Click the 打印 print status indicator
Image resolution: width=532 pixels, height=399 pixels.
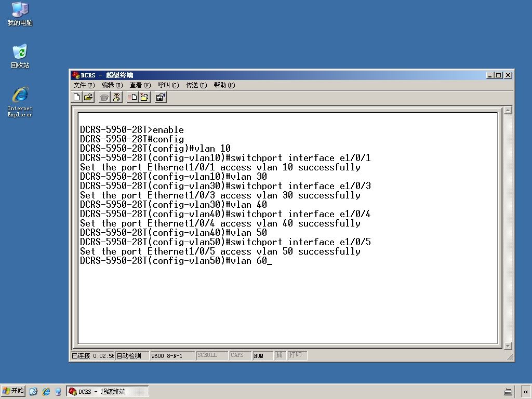[297, 355]
